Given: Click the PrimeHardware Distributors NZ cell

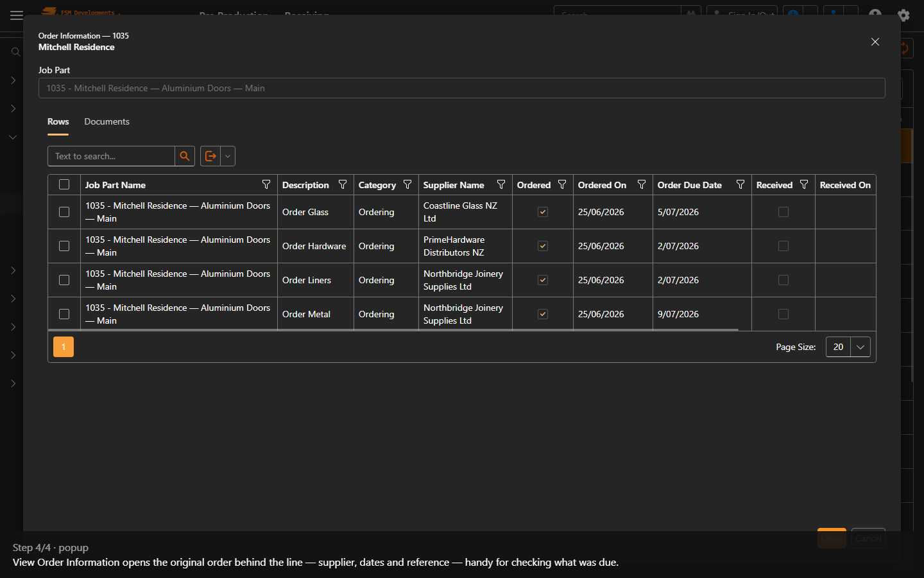Looking at the screenshot, I should coord(465,246).
